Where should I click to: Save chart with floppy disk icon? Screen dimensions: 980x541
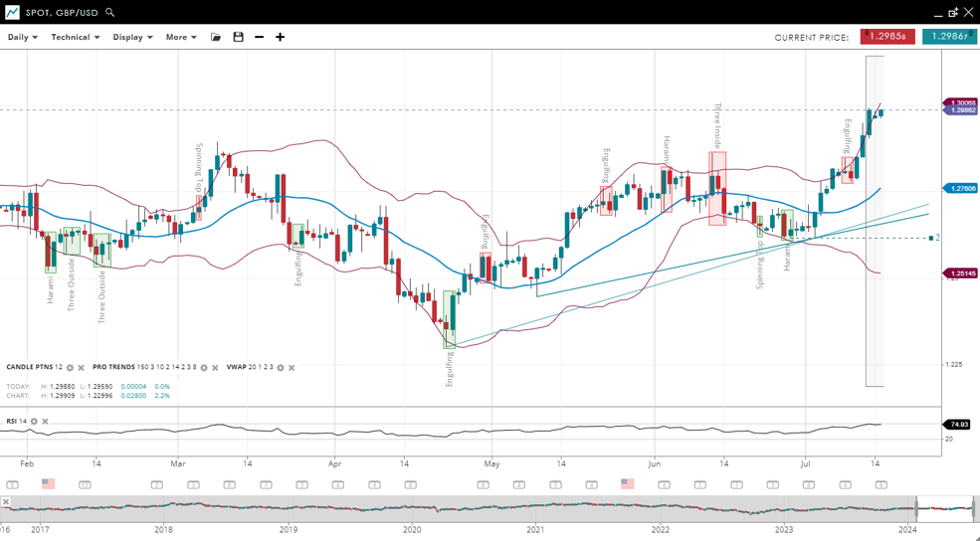click(x=238, y=37)
